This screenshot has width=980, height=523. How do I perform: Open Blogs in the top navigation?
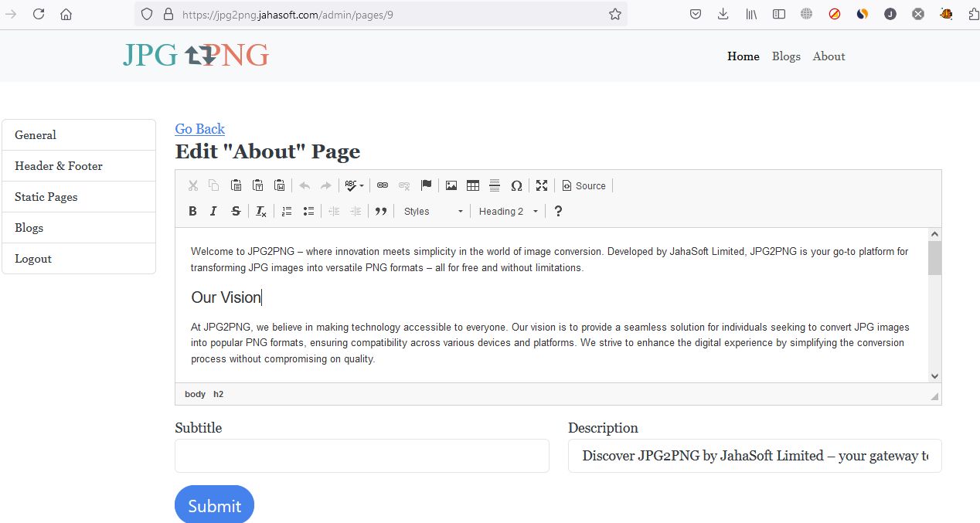click(x=786, y=56)
